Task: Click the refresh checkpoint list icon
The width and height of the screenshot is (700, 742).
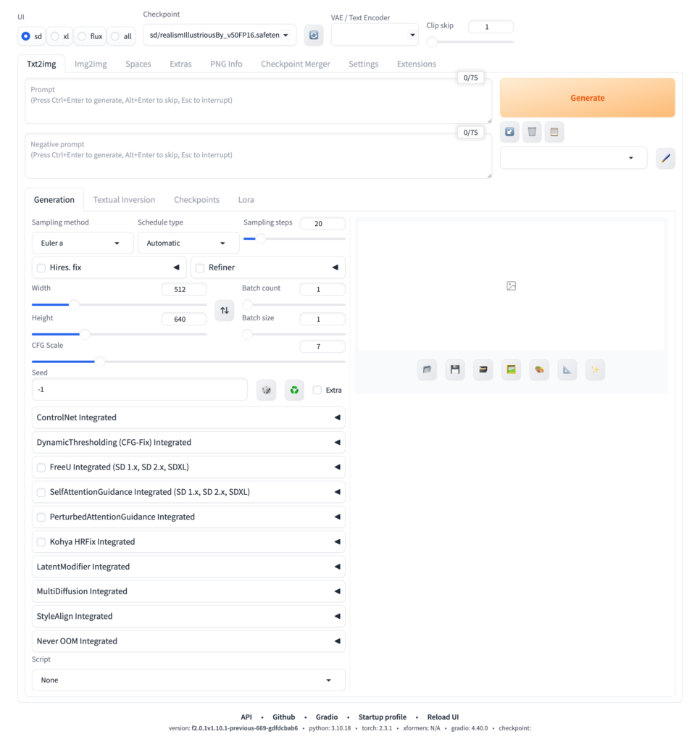Action: [314, 35]
